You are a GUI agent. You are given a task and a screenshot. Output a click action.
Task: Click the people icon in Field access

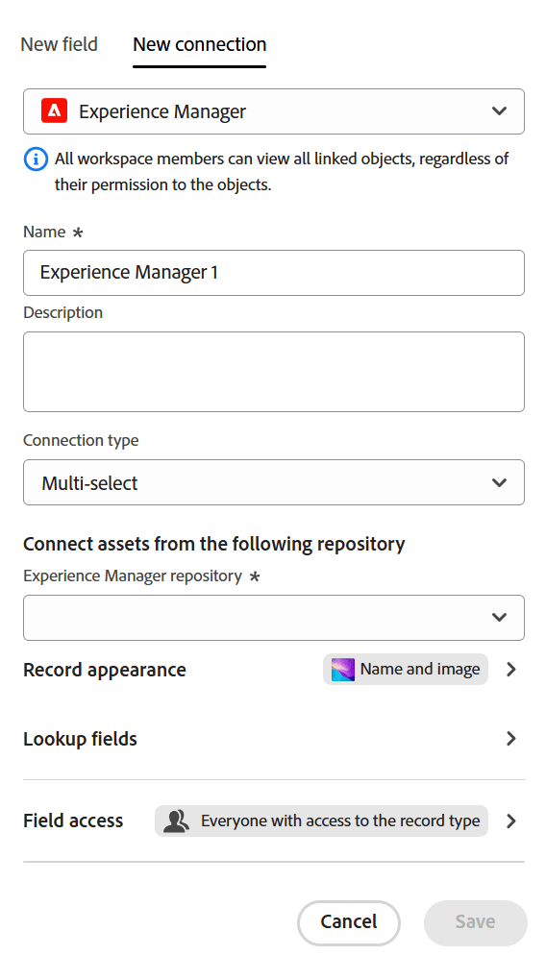(176, 821)
